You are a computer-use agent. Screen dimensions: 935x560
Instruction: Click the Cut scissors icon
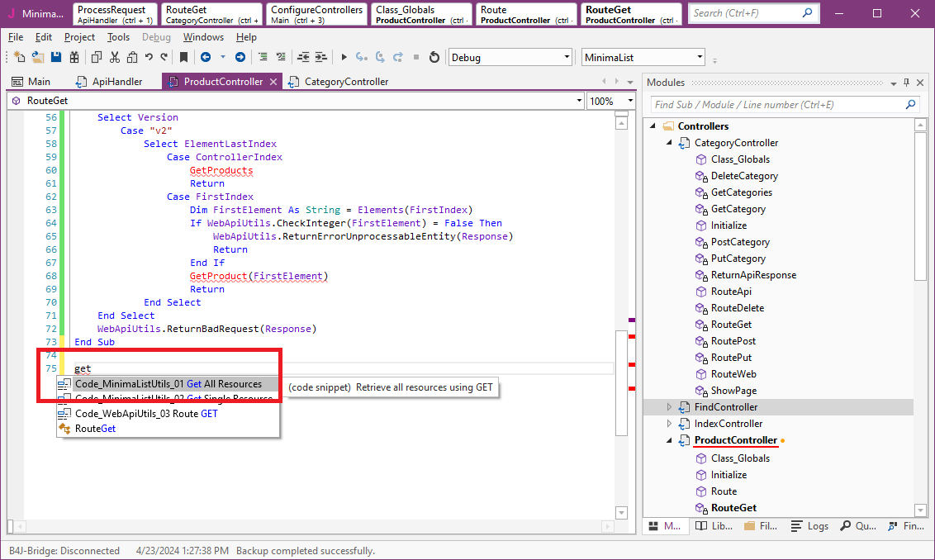[114, 57]
